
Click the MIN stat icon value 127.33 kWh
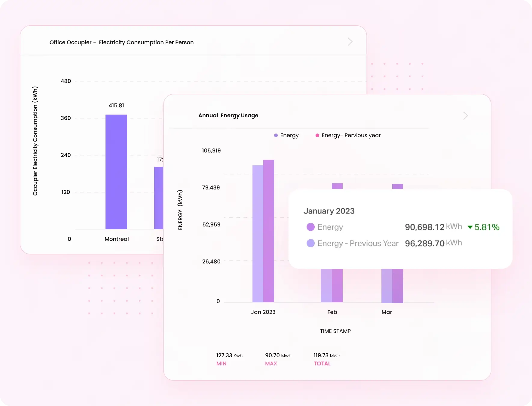point(229,355)
